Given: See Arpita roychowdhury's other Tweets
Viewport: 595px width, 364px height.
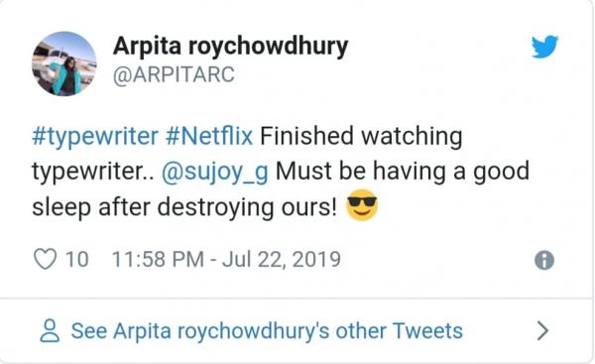Looking at the screenshot, I should (x=267, y=331).
